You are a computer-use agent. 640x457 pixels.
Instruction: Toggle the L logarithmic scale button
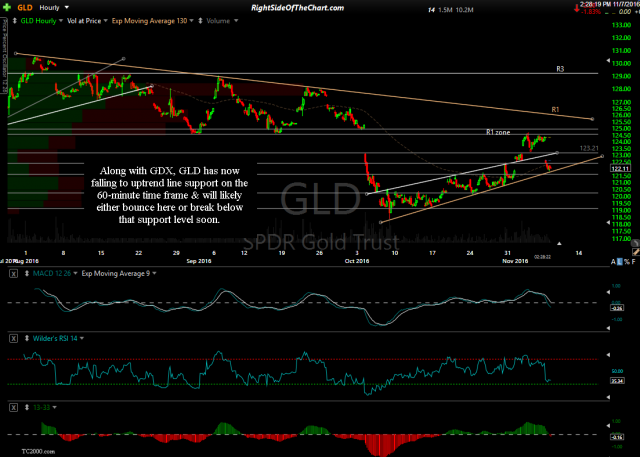tap(620, 262)
